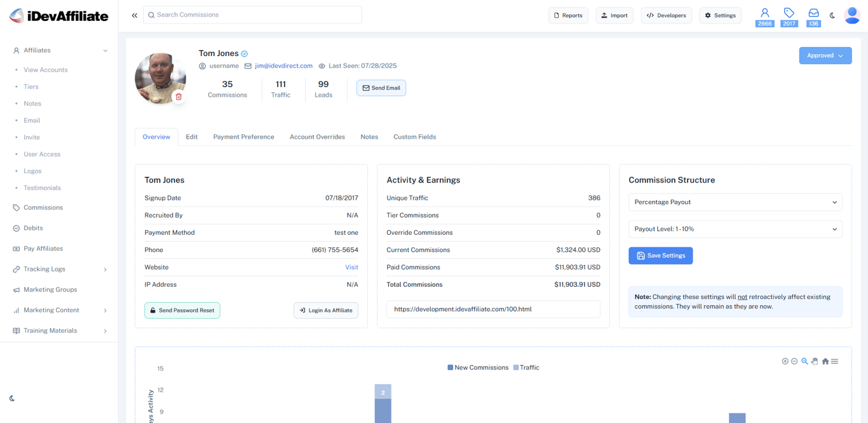
Task: Open the Payout Level 1-10% dropdown
Action: 735,229
